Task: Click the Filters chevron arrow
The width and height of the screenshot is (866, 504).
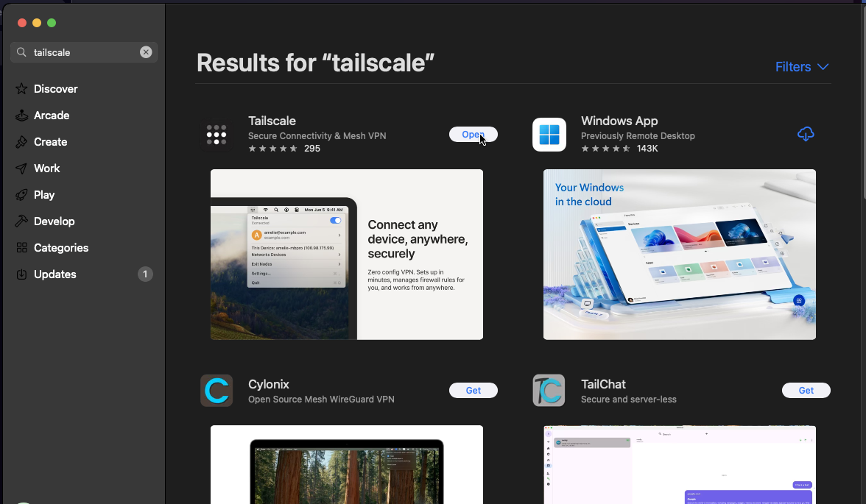Action: point(823,67)
